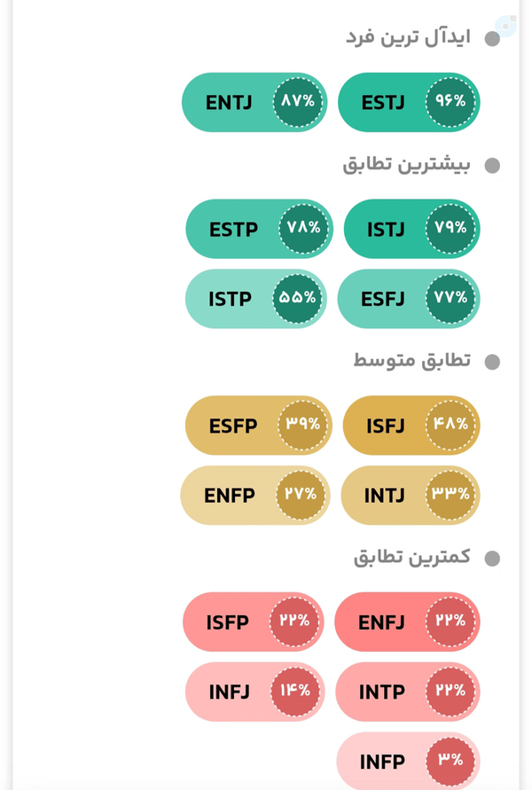
Task: Click the bullet beside کمترین تطابق heading
Action: click(492, 559)
